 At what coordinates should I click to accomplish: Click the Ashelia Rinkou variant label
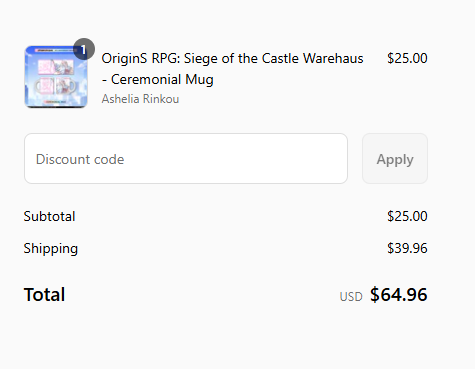tap(140, 99)
